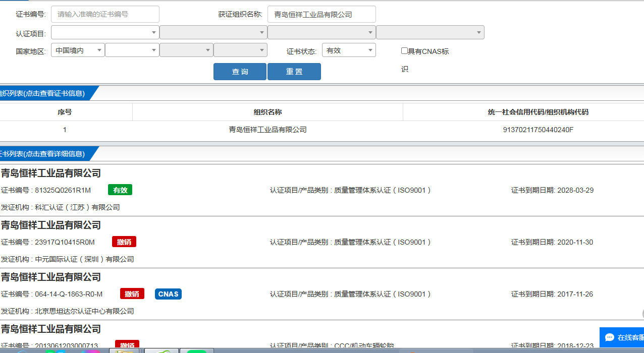Open the 证书状态 dropdown showing 有效
The width and height of the screenshot is (644, 353).
point(349,50)
